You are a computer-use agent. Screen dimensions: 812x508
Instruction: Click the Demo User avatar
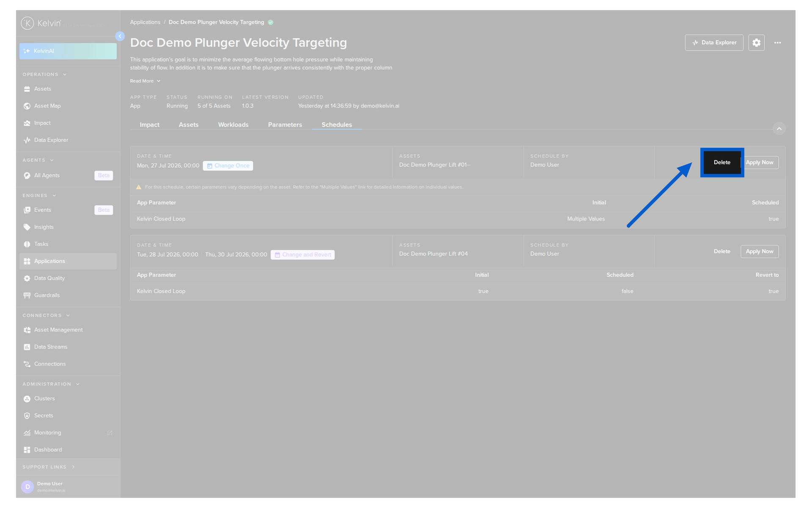pos(27,487)
